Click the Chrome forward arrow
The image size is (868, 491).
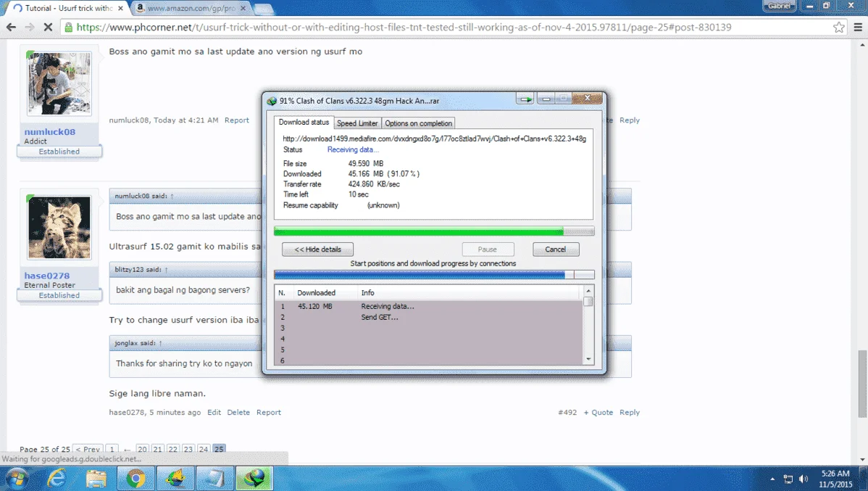[29, 27]
